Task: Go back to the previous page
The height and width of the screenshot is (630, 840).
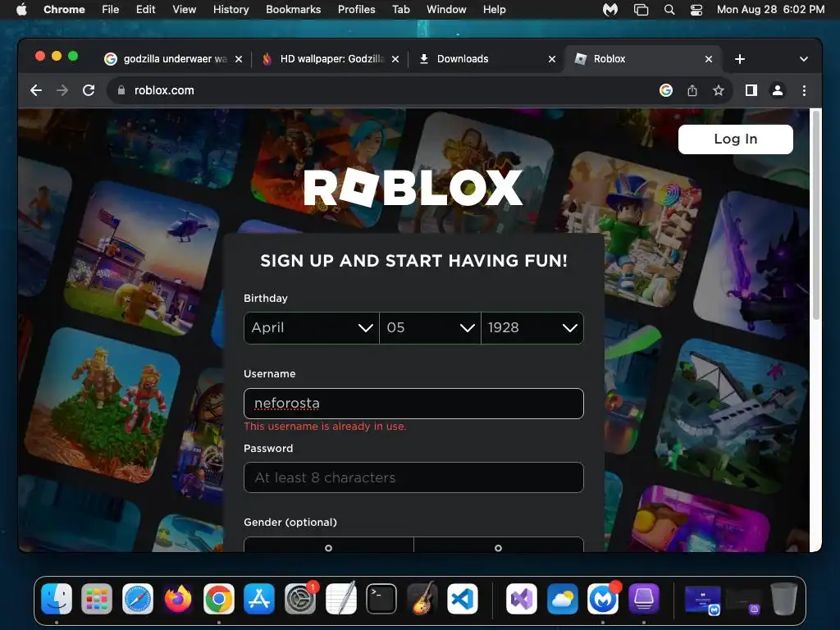Action: point(36,90)
